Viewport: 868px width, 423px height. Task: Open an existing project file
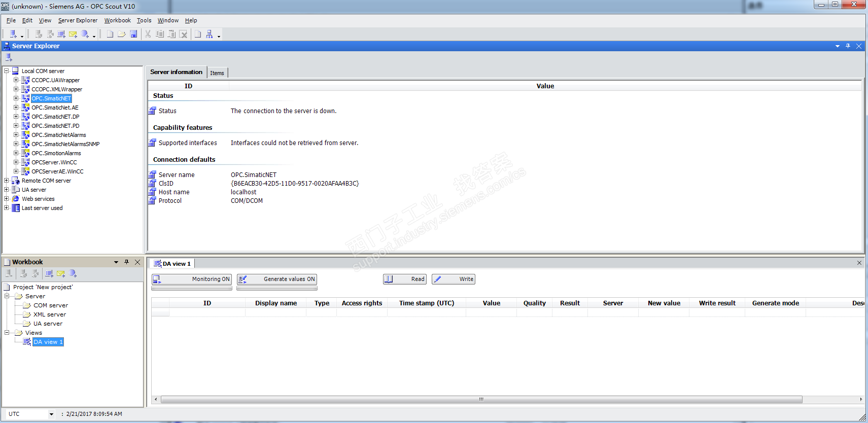[x=122, y=34]
